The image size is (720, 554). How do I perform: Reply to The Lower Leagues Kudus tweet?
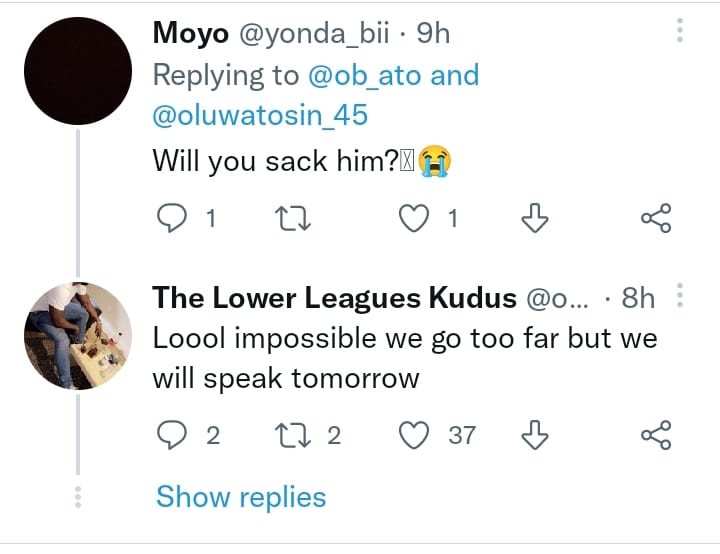coord(174,435)
